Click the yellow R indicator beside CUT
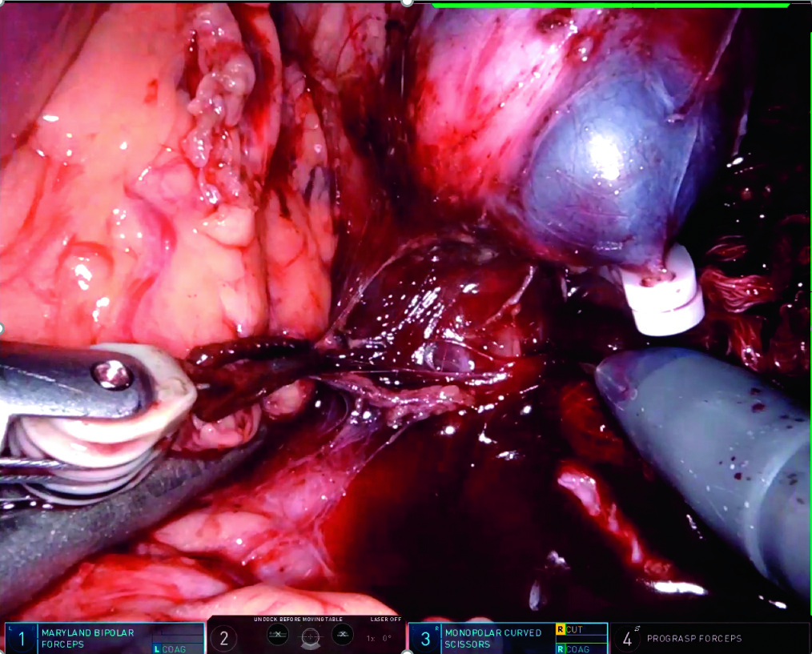 pyautogui.click(x=560, y=630)
